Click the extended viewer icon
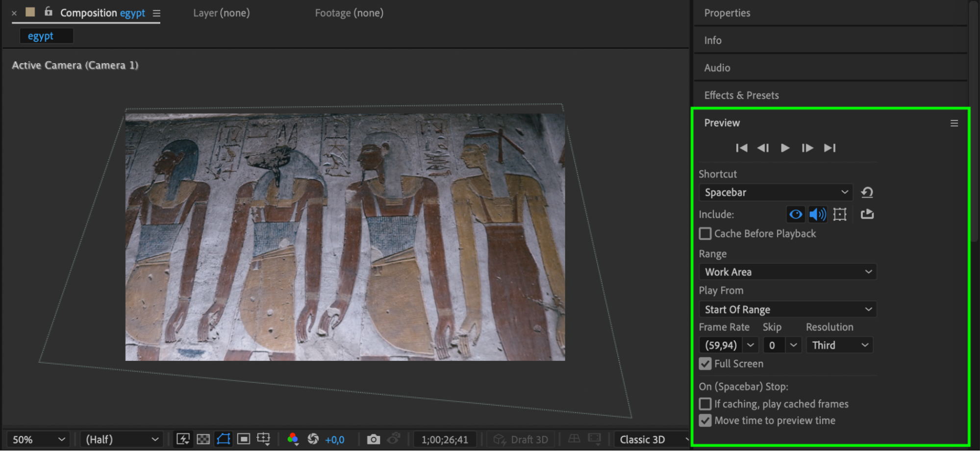Screen dimensions: 980x451 coord(595,439)
